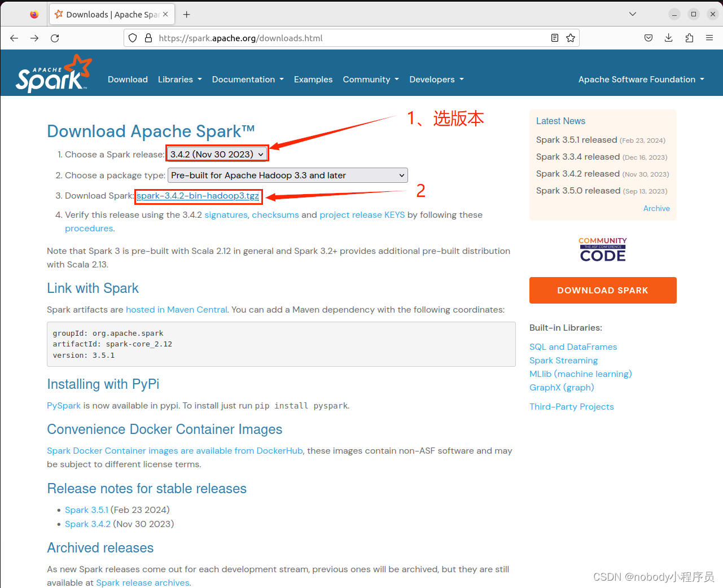
Task: Open Latest News heading link
Action: pyautogui.click(x=560, y=121)
